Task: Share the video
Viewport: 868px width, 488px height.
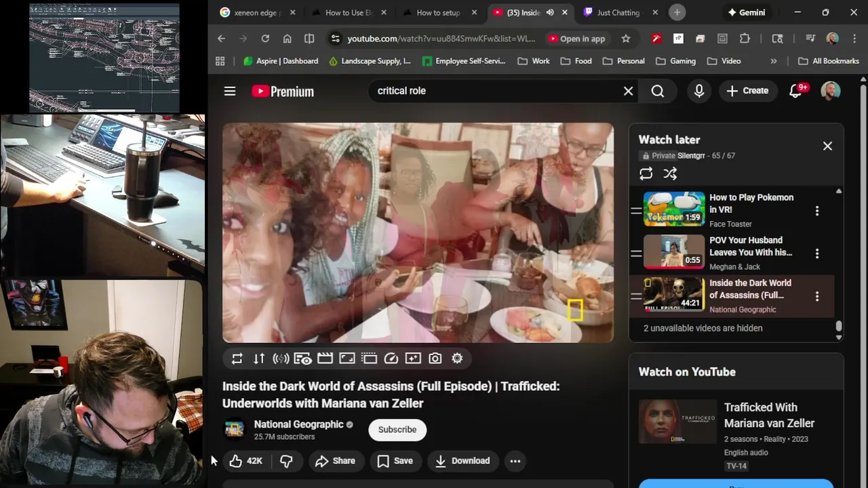Action: (335, 461)
